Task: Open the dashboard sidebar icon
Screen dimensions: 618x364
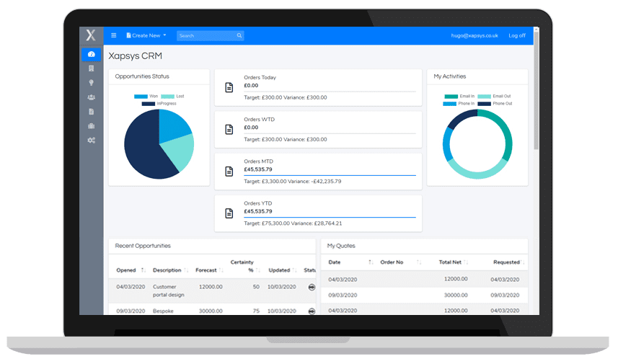Action: [x=91, y=54]
